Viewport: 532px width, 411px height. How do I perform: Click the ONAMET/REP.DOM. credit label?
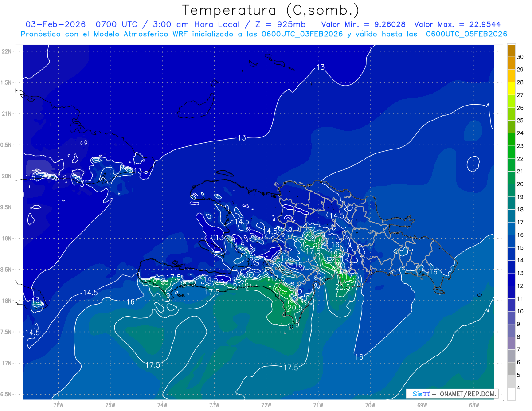tap(467, 394)
